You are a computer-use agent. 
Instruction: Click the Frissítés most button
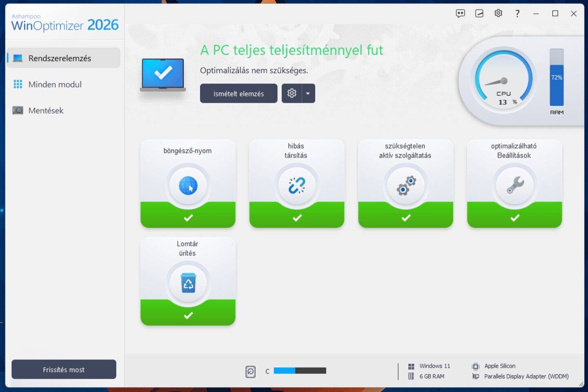pyautogui.click(x=64, y=370)
